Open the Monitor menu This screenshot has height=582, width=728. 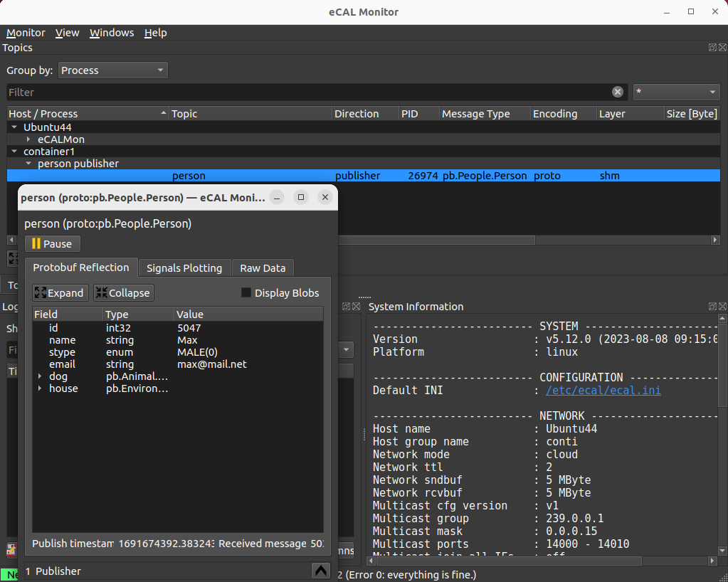[x=25, y=33]
